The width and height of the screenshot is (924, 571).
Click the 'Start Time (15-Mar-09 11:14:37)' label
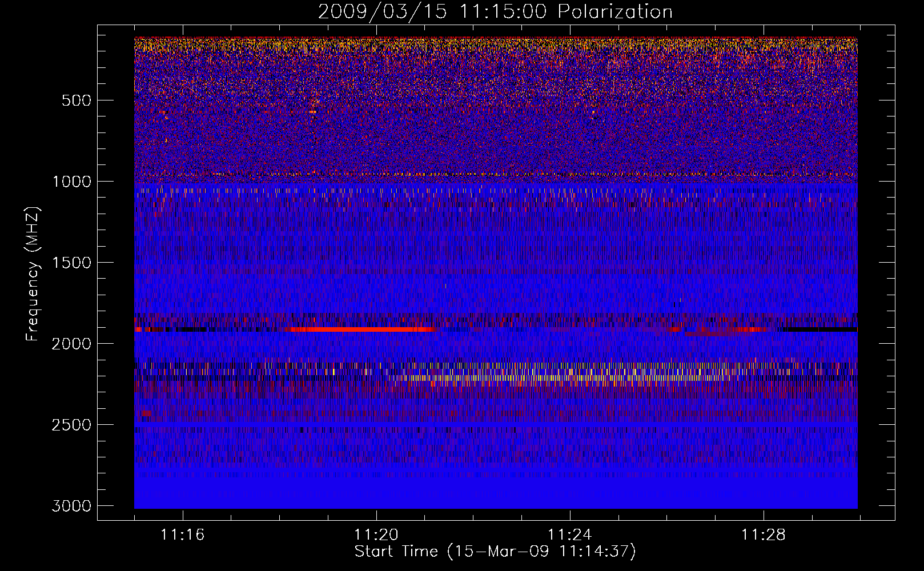click(495, 552)
